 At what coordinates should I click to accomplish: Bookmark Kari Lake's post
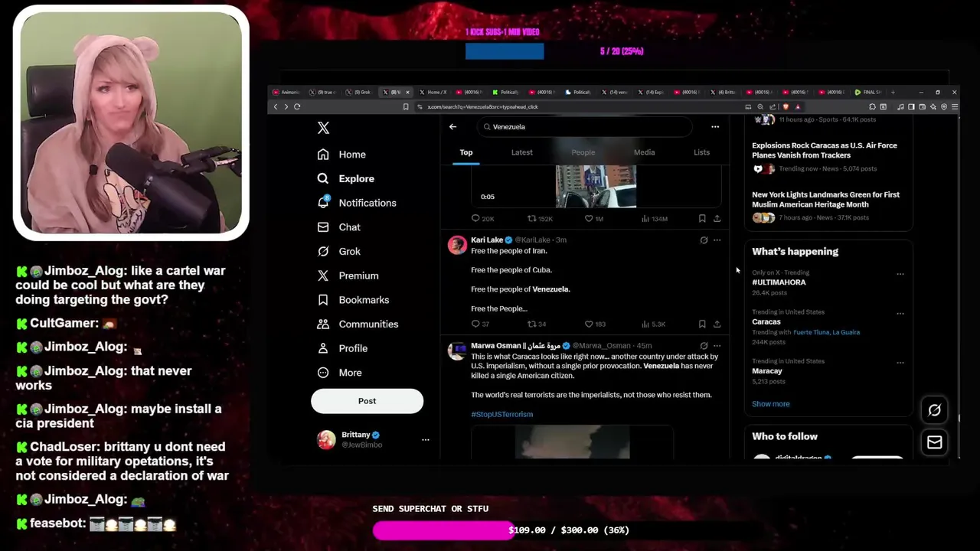click(702, 324)
